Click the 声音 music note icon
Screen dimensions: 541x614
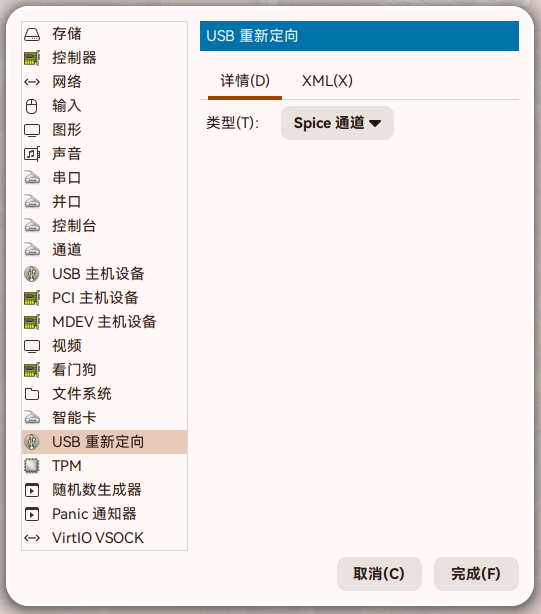point(32,154)
